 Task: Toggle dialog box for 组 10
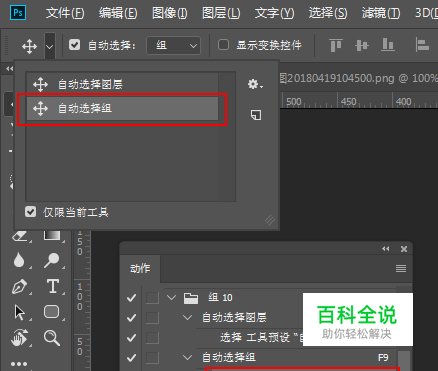[152, 298]
